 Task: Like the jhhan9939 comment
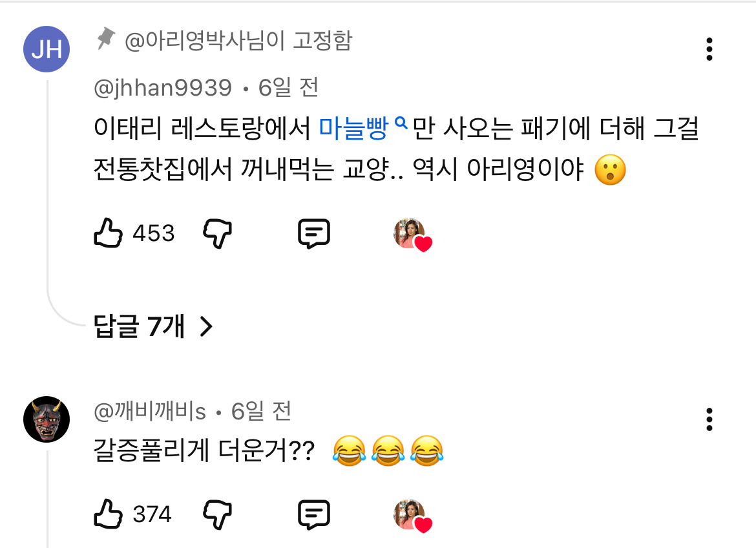pyautogui.click(x=108, y=233)
